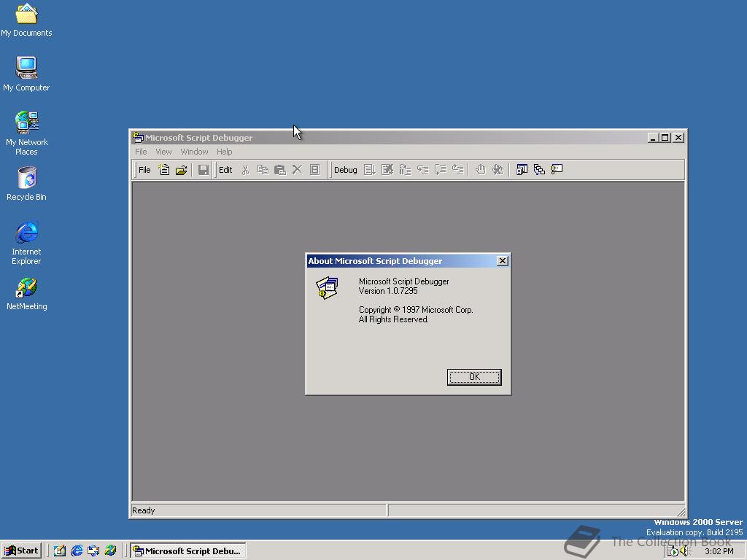The width and height of the screenshot is (747, 560).
Task: Select the Internet Explorer desktop icon
Action: point(26,243)
